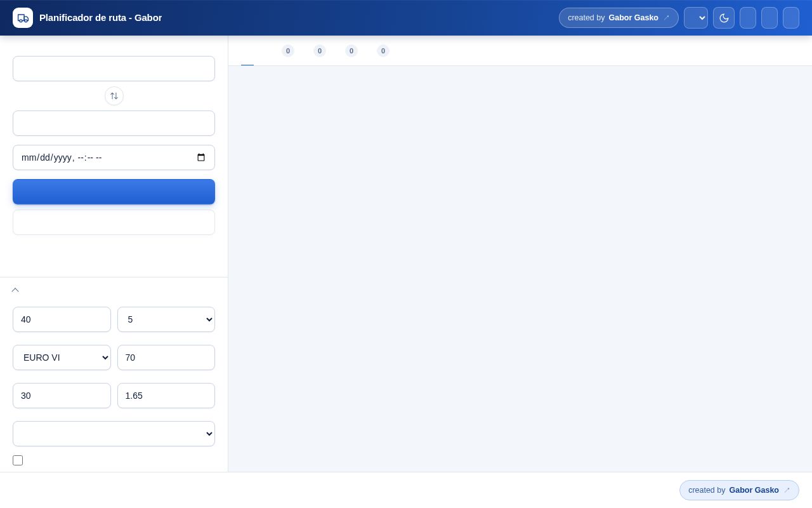Click the 'Planificador de ruta - Gabor' title
Image resolution: width=812 pixels, height=508 pixels.
click(x=100, y=18)
